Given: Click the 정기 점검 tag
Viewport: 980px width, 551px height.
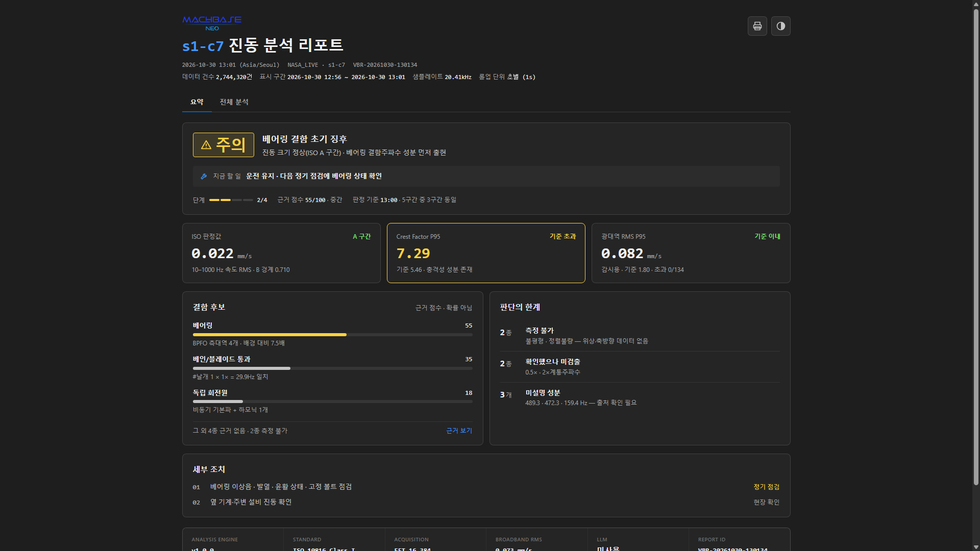Looking at the screenshot, I should 766,487.
